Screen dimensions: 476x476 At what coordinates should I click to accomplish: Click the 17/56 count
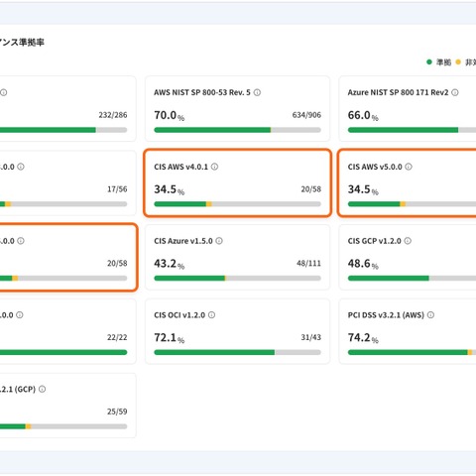coord(117,189)
